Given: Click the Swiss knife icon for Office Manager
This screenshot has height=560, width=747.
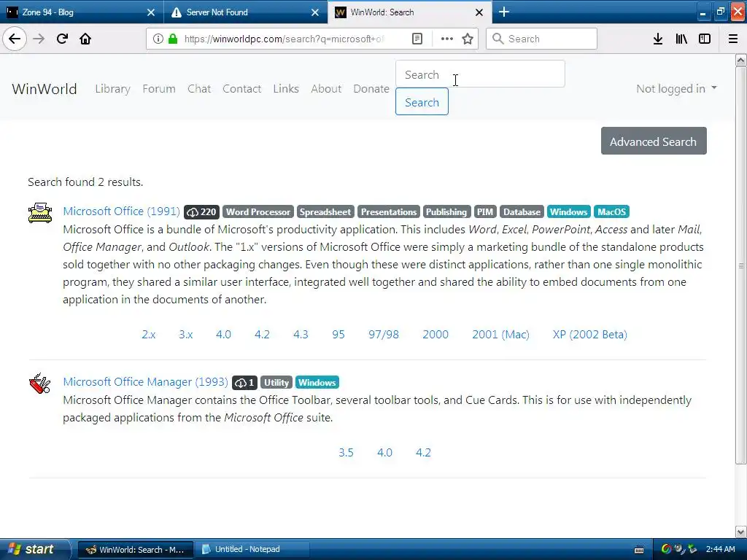Looking at the screenshot, I should (40, 384).
